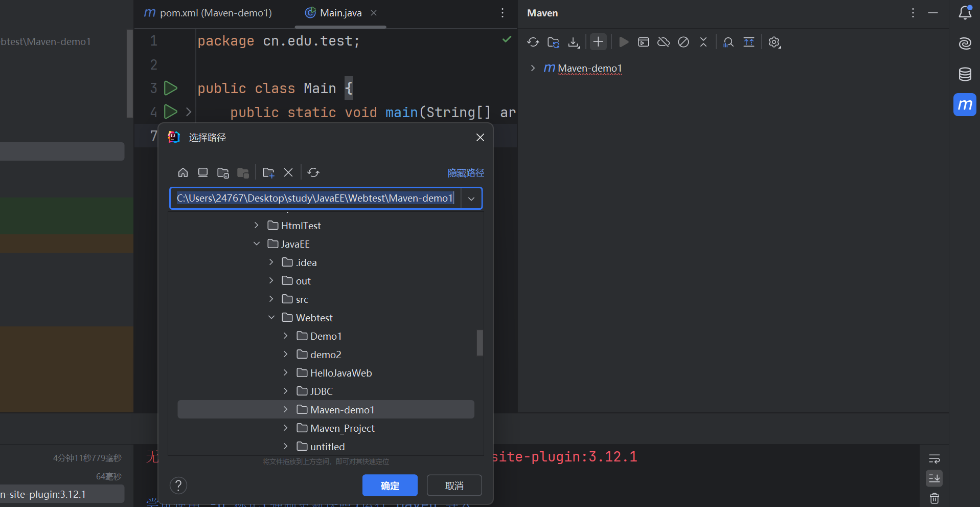980x507 pixels.
Task: Collapse the Webtest folder
Action: (271, 318)
